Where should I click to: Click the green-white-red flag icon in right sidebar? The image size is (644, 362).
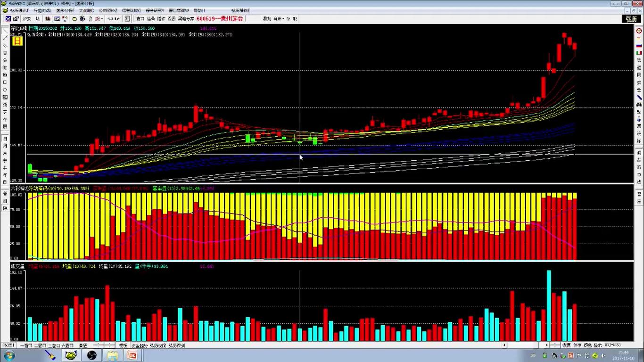click(x=639, y=52)
